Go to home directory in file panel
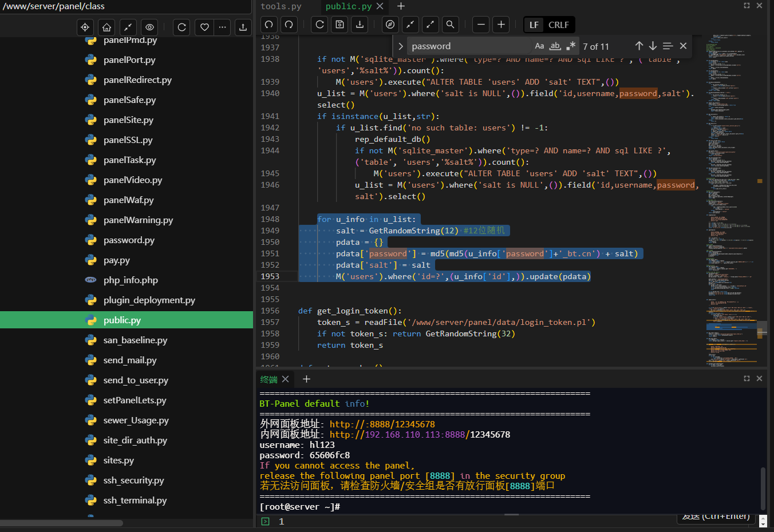 106,27
